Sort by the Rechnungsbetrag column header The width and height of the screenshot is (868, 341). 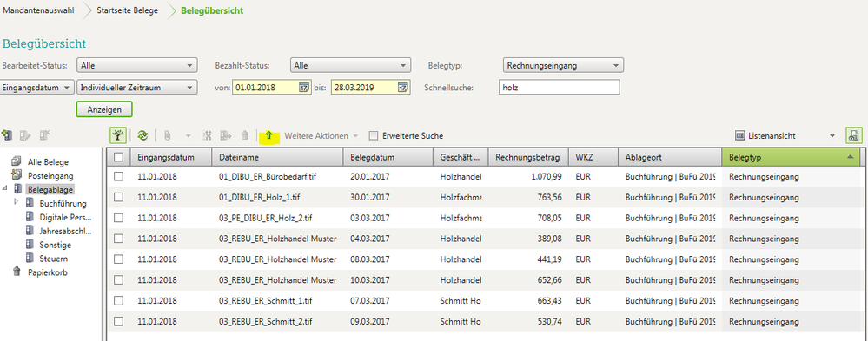coord(528,157)
